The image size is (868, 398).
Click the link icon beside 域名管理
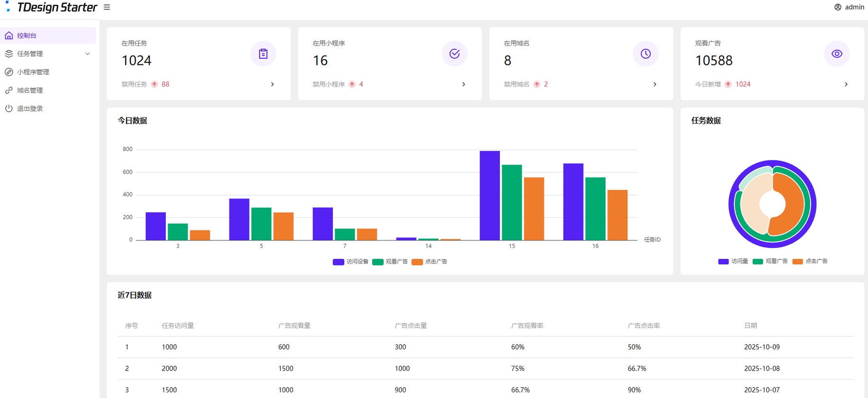(9, 90)
